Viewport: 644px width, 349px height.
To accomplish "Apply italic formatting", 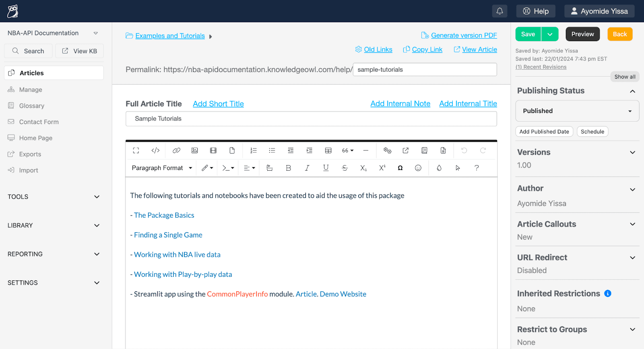I will click(307, 168).
